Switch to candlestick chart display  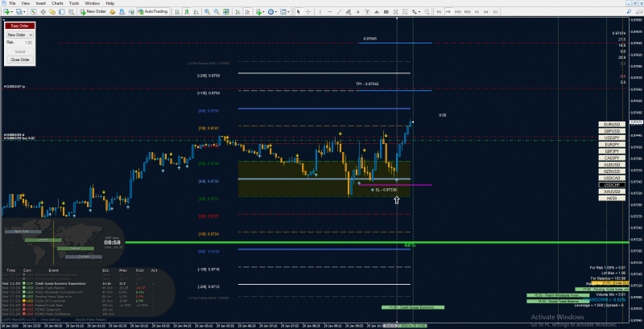click(187, 12)
